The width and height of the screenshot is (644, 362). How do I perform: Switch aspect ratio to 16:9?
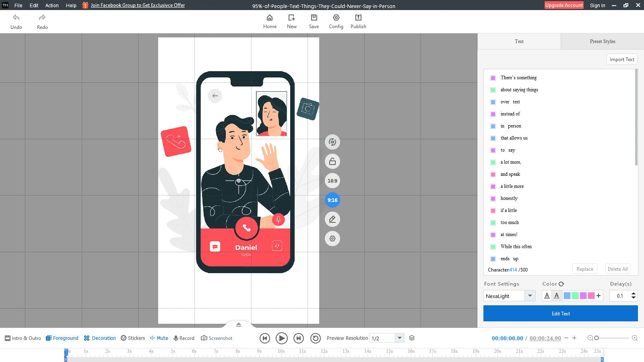pyautogui.click(x=332, y=181)
